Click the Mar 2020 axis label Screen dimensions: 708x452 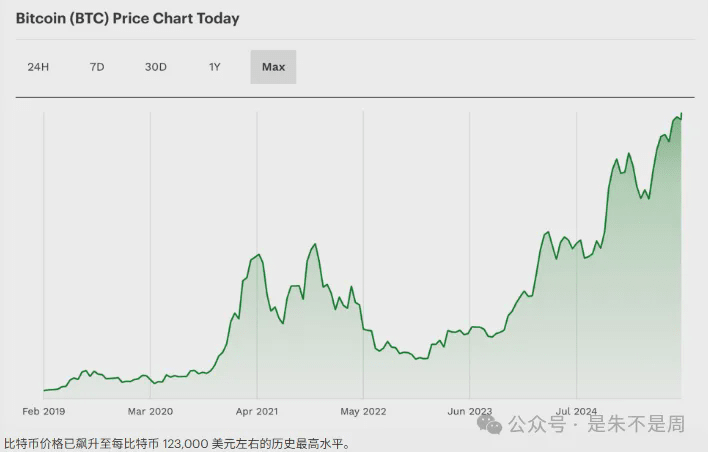pyautogui.click(x=150, y=411)
